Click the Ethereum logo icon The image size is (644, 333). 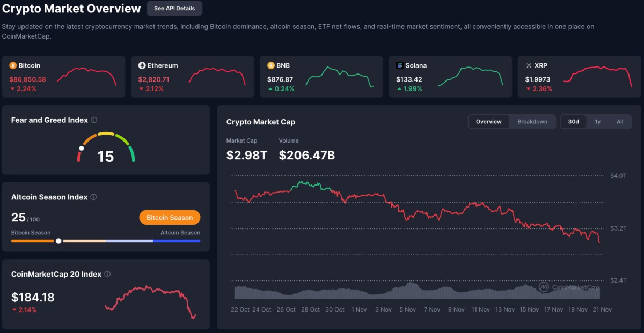[x=142, y=65]
